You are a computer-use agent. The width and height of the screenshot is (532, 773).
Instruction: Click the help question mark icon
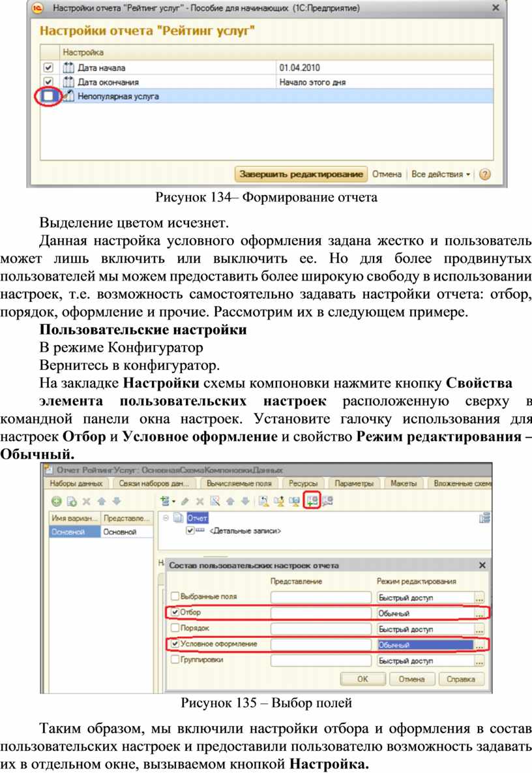[x=484, y=174]
